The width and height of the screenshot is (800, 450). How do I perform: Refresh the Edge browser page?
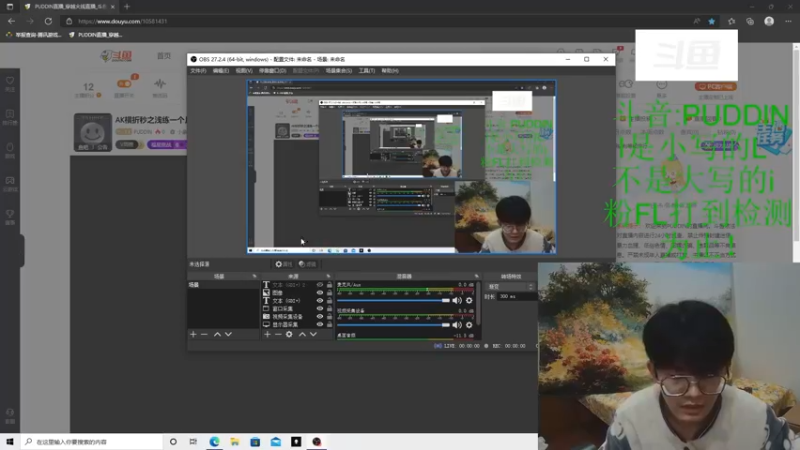(48, 21)
